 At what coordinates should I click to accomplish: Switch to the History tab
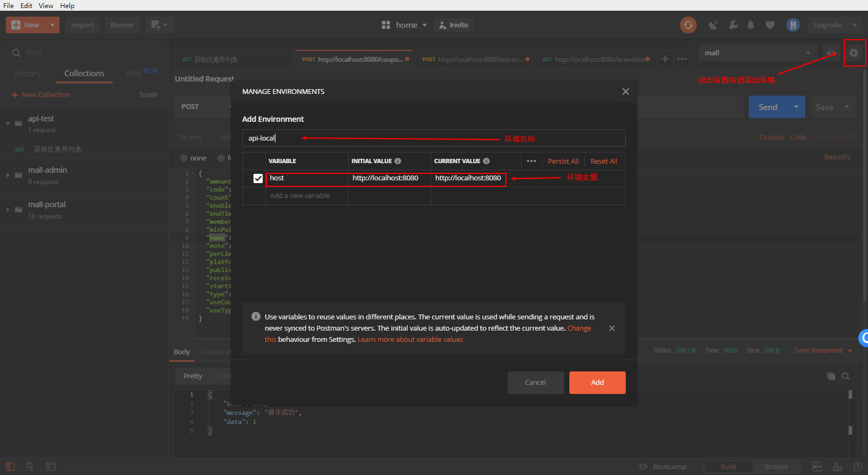[x=28, y=73]
